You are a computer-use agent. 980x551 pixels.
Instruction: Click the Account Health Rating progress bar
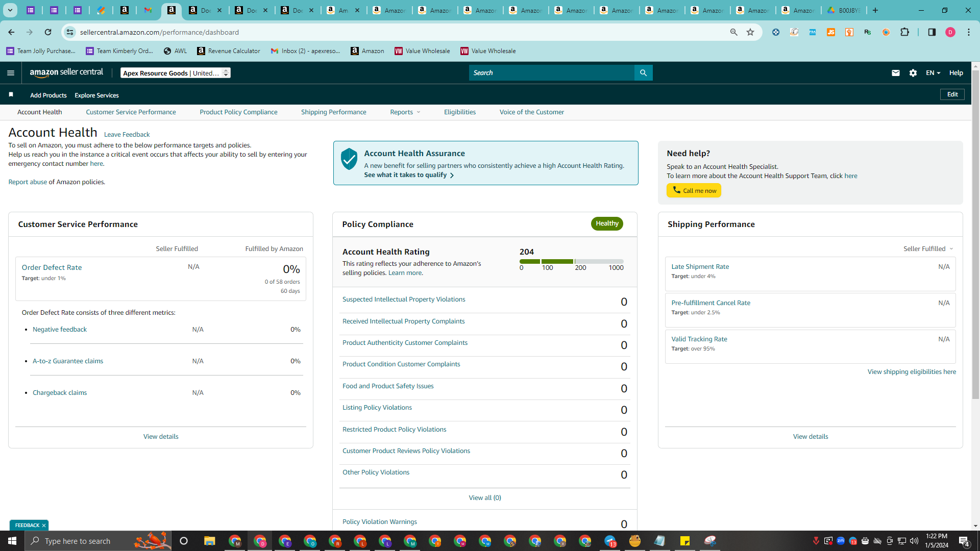pyautogui.click(x=572, y=261)
